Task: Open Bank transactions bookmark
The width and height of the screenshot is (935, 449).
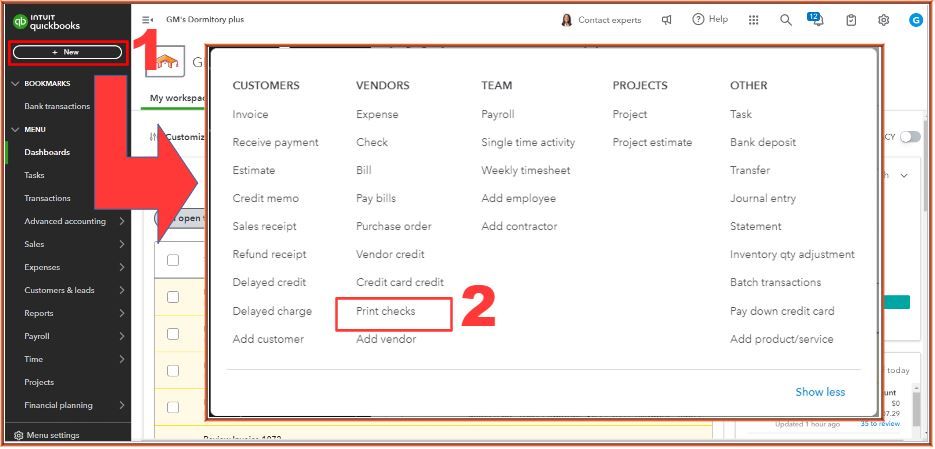Action: 57,106
